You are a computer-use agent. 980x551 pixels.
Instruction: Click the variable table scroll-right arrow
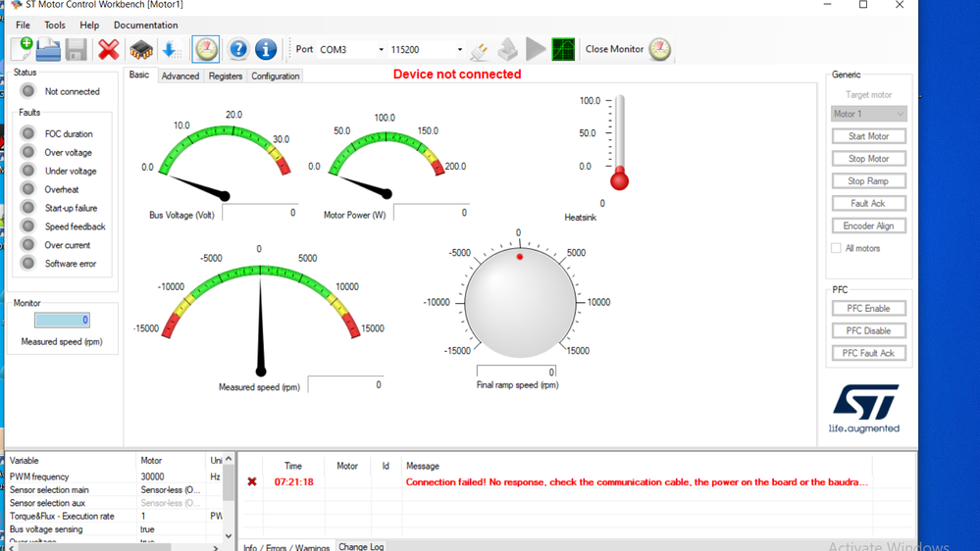tap(216, 548)
